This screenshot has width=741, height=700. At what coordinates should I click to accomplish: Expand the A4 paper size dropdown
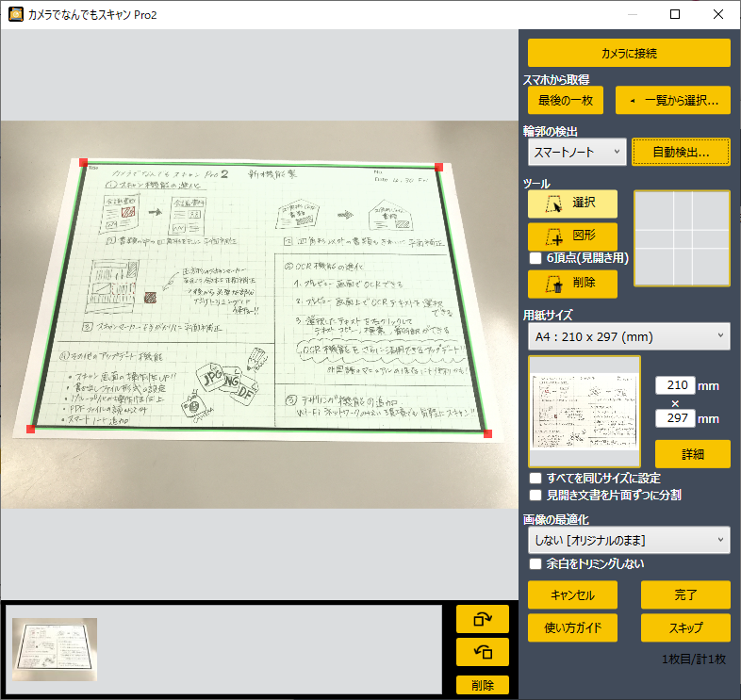click(628, 336)
